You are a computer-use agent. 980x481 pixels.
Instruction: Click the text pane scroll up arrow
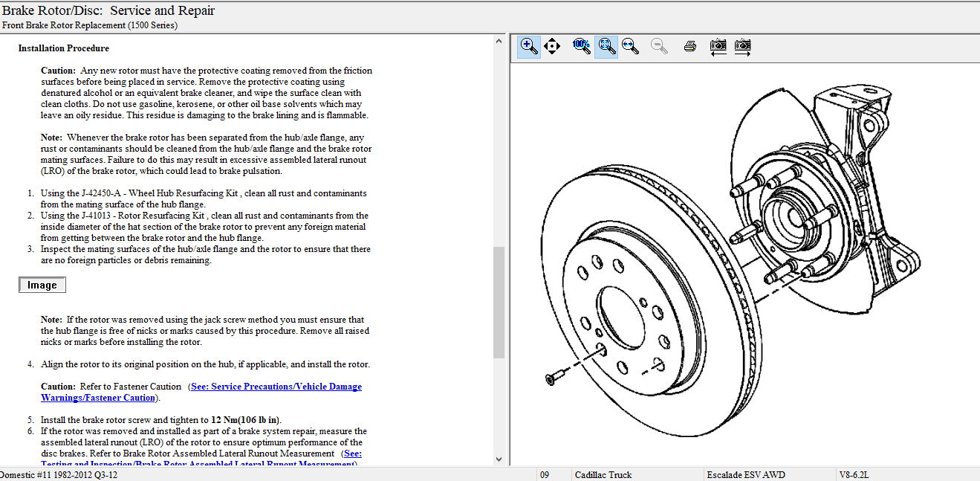tap(499, 42)
